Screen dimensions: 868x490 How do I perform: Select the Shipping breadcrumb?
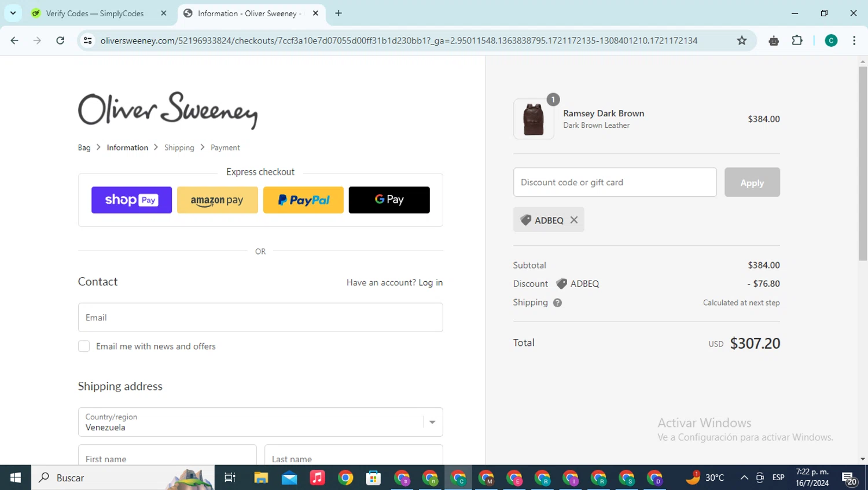179,148
